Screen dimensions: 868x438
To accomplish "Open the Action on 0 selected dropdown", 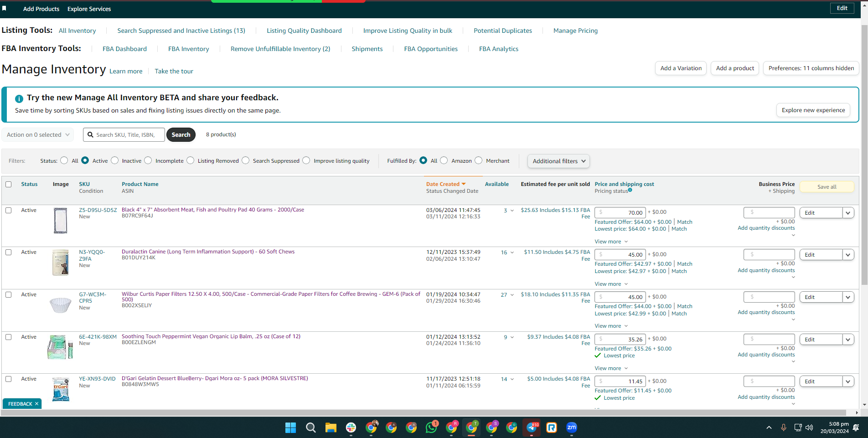I will pyautogui.click(x=38, y=135).
